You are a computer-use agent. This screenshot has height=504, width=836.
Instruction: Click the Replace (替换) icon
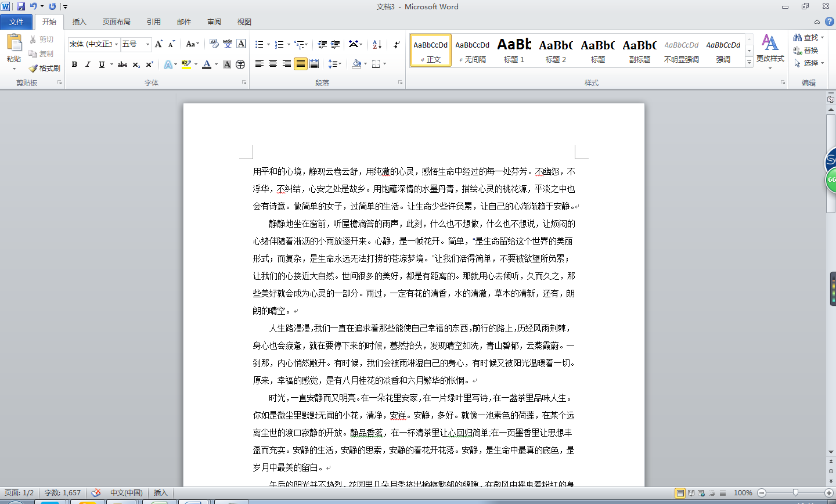click(x=798, y=51)
